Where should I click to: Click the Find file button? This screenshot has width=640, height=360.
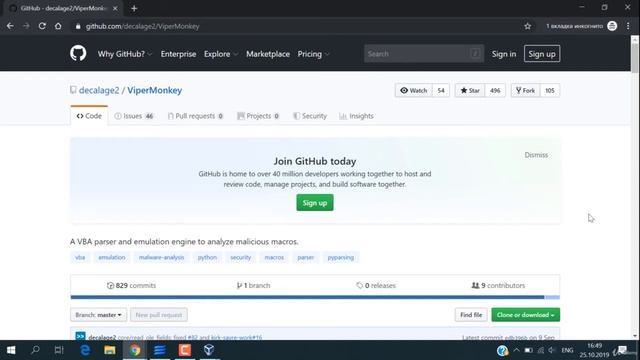(x=471, y=315)
